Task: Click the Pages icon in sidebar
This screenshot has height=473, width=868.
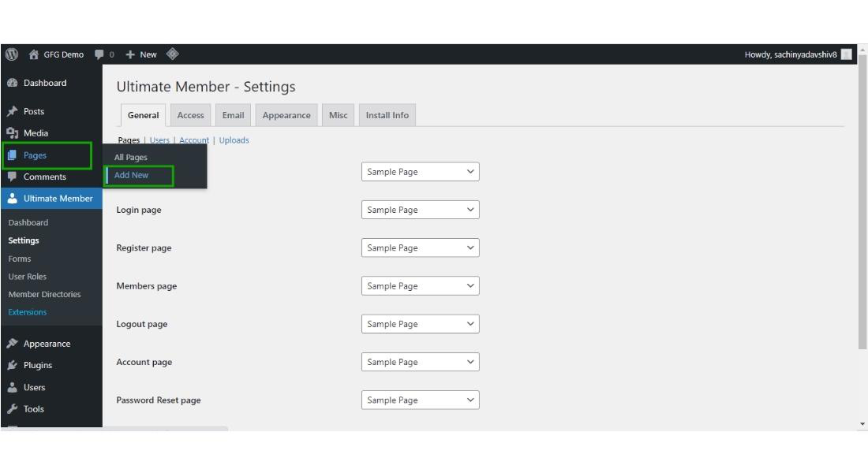Action: click(x=12, y=155)
